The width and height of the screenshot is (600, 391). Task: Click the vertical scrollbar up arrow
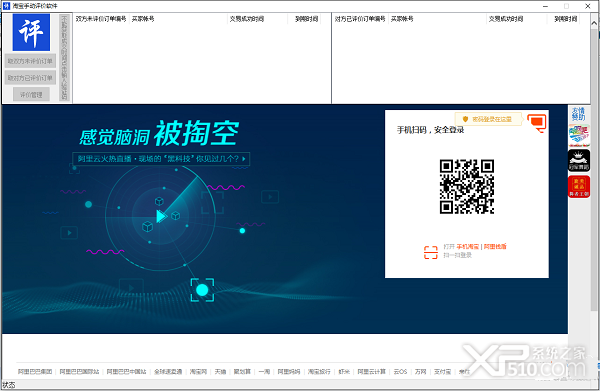594,23
